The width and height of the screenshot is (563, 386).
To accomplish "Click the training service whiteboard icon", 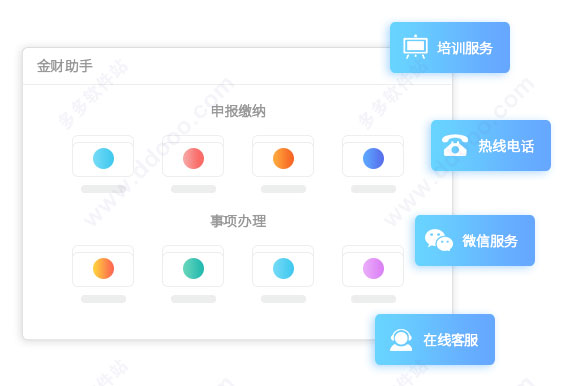I will tap(415, 47).
